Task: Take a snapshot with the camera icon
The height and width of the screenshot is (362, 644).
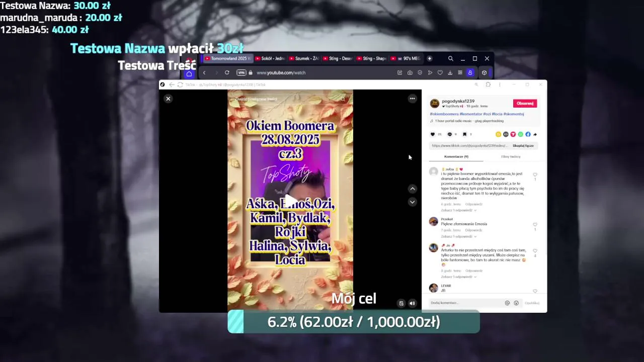Action: (x=410, y=73)
